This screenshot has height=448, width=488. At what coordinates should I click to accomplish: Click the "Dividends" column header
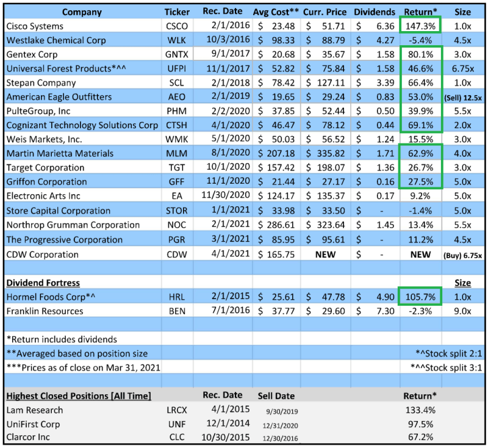[x=375, y=12]
